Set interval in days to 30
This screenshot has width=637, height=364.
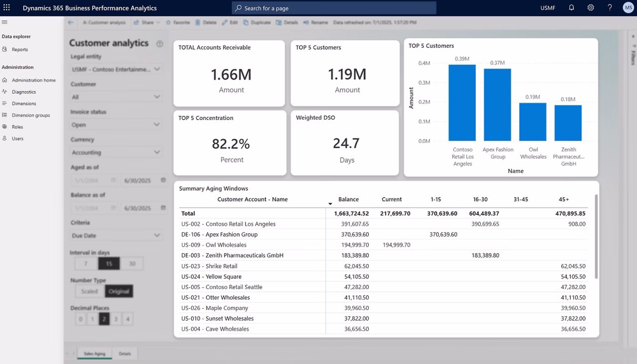132,264
